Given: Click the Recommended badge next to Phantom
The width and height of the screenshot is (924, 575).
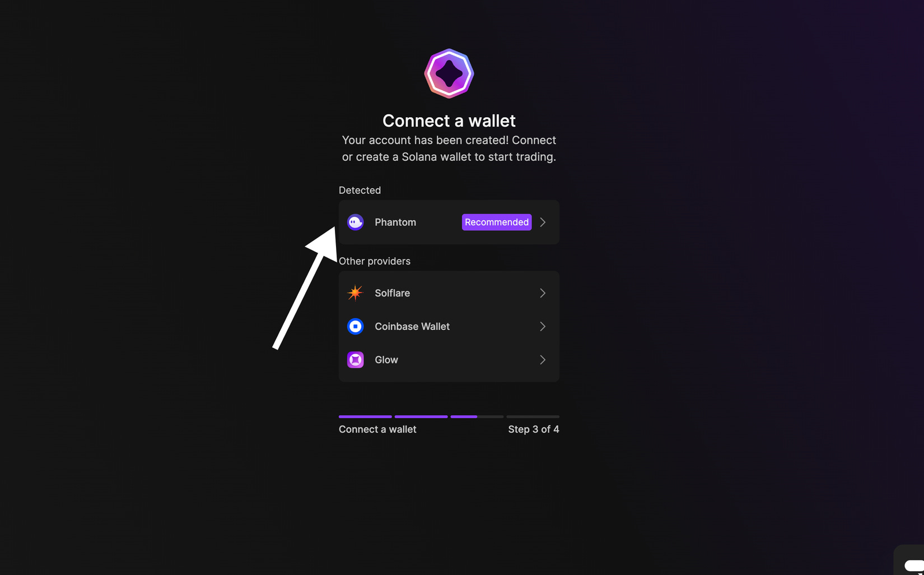Looking at the screenshot, I should 496,222.
